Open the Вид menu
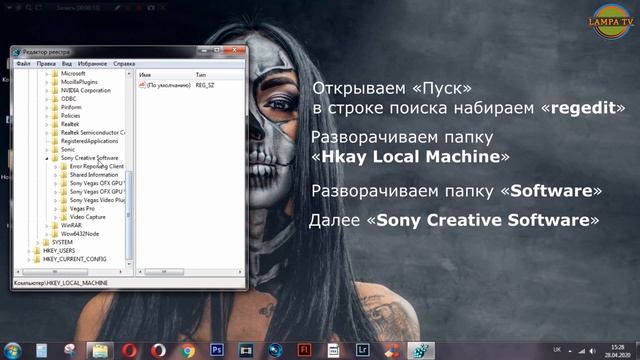The image size is (640, 360). (67, 64)
